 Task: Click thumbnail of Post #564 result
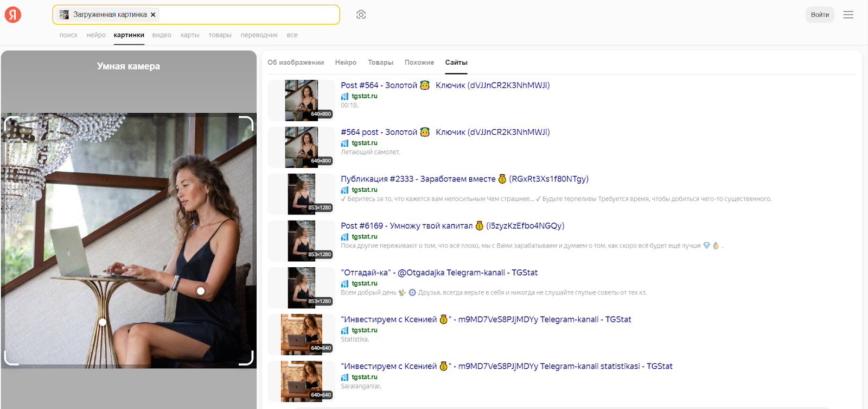[301, 100]
